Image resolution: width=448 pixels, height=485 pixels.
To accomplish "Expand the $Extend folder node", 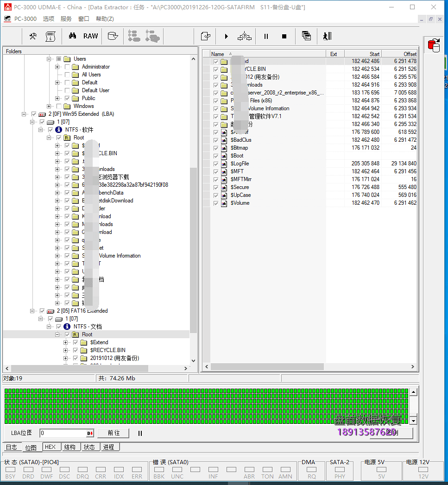I will tap(65, 343).
